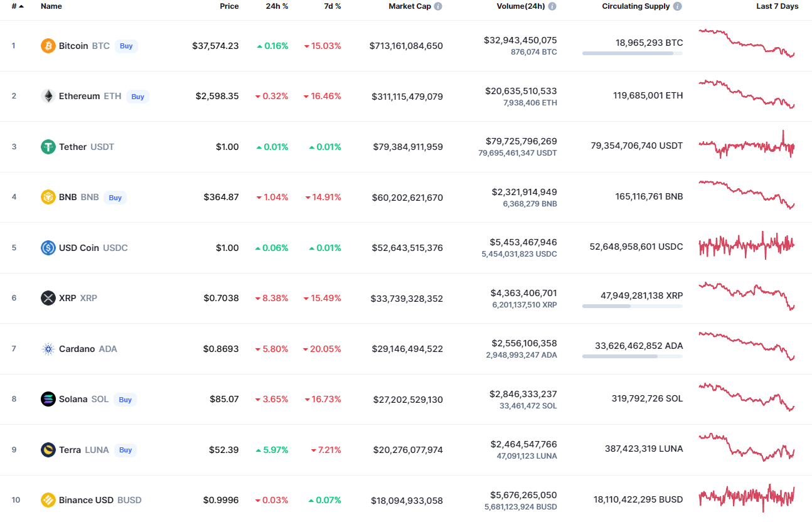This screenshot has height=522, width=812.
Task: Click the Market Cap info icon
Action: [x=438, y=6]
